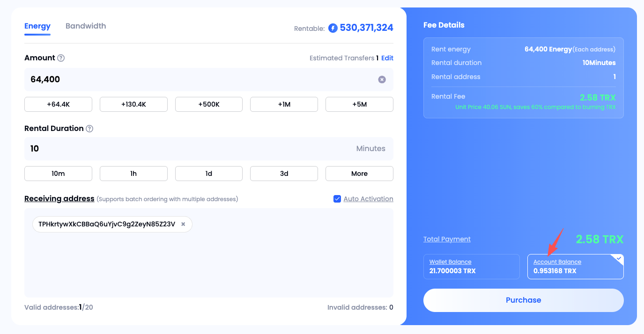Image resolution: width=644 pixels, height=334 pixels.
Task: Click the Rentable 530,371,324 value
Action: tap(367, 28)
